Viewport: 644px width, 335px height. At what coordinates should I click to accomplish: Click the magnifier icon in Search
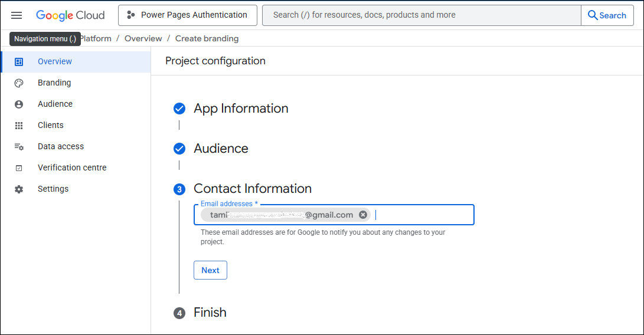click(x=592, y=15)
